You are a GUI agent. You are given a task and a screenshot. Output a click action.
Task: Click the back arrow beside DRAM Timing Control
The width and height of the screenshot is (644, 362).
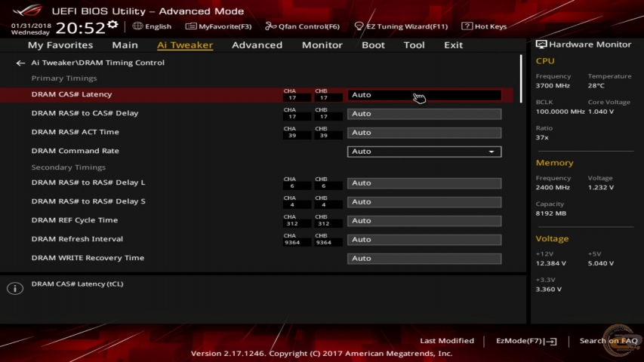(20, 63)
